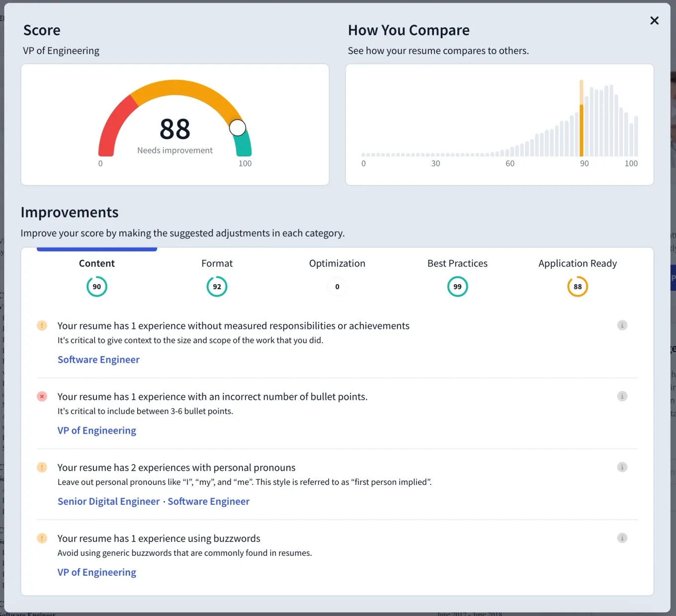The height and width of the screenshot is (616, 676).
Task: Select the Best Practices tab
Action: [x=457, y=276]
